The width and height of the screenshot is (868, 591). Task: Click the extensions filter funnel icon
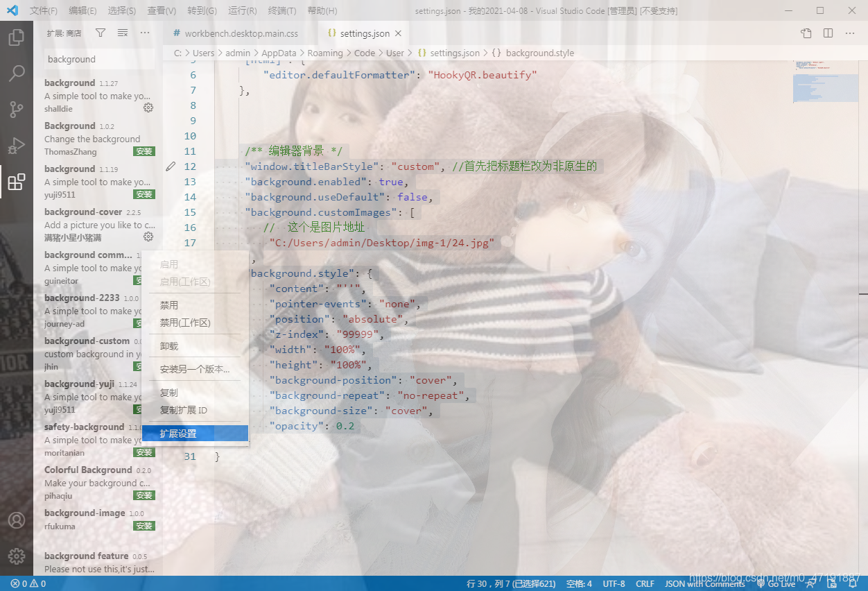(x=101, y=33)
